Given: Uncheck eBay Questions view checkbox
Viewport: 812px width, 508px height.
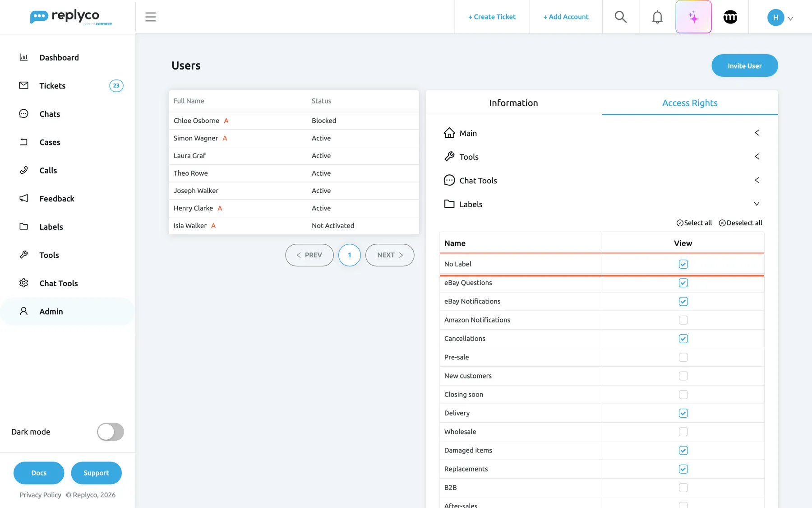Looking at the screenshot, I should pos(683,283).
